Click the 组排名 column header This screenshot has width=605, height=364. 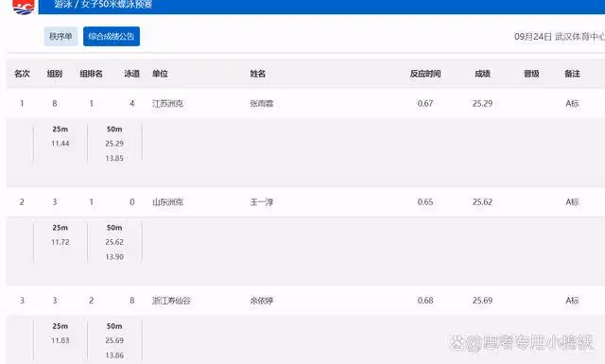[91, 74]
